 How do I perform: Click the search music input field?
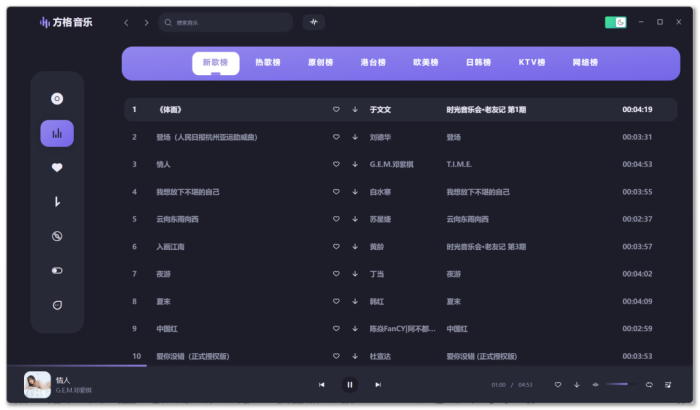230,22
